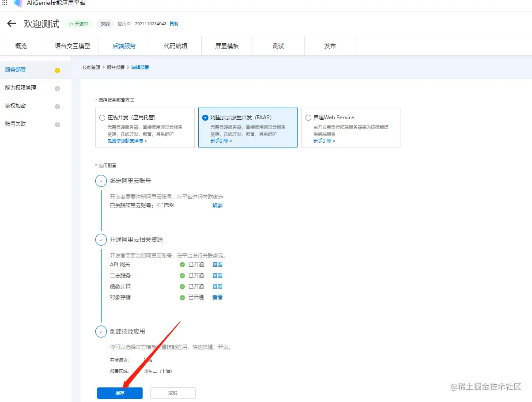Screen dimensions: 532x402
Task: Click the 已开通 text for API 网关
Action: pos(196,265)
